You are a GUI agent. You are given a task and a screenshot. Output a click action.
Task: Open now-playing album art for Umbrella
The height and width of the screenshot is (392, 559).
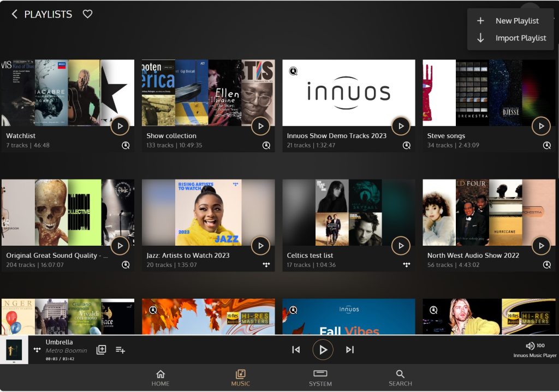(14, 350)
